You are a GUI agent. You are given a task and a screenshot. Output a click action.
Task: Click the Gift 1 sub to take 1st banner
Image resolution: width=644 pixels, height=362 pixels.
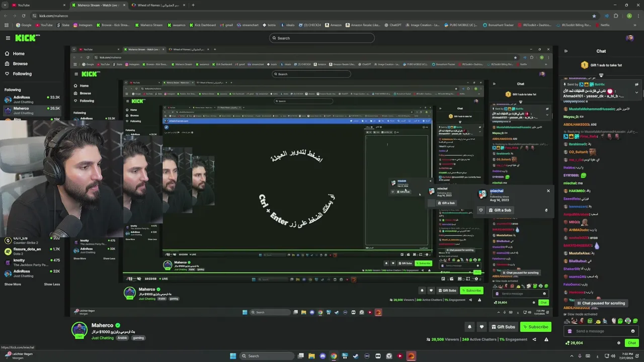[x=601, y=65]
